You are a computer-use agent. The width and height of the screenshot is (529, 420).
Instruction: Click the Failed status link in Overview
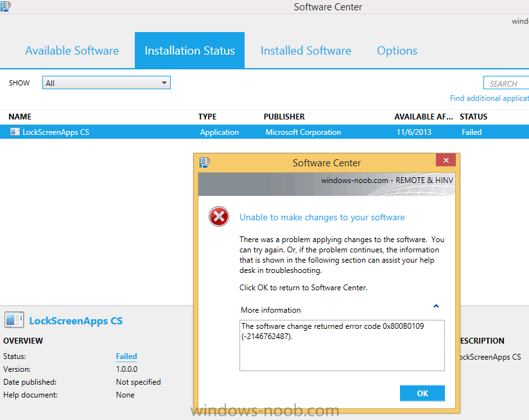pos(126,356)
